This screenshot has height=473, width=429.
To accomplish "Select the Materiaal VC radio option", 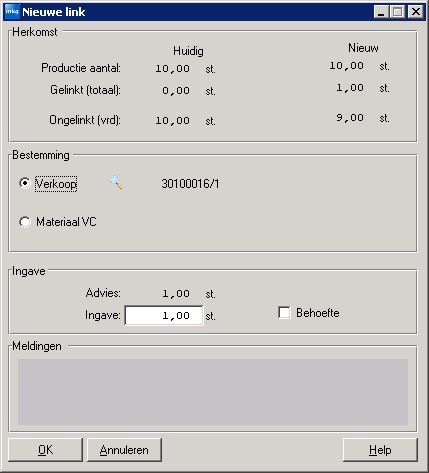I will tap(25, 222).
